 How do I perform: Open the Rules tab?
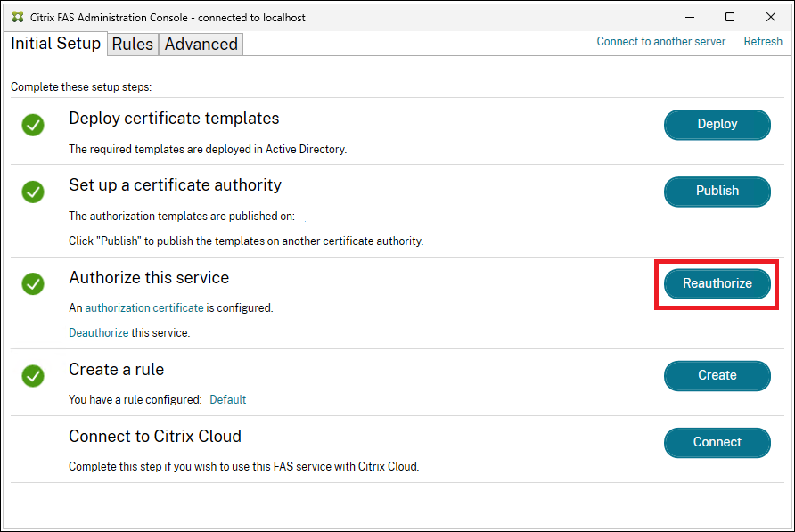point(133,45)
